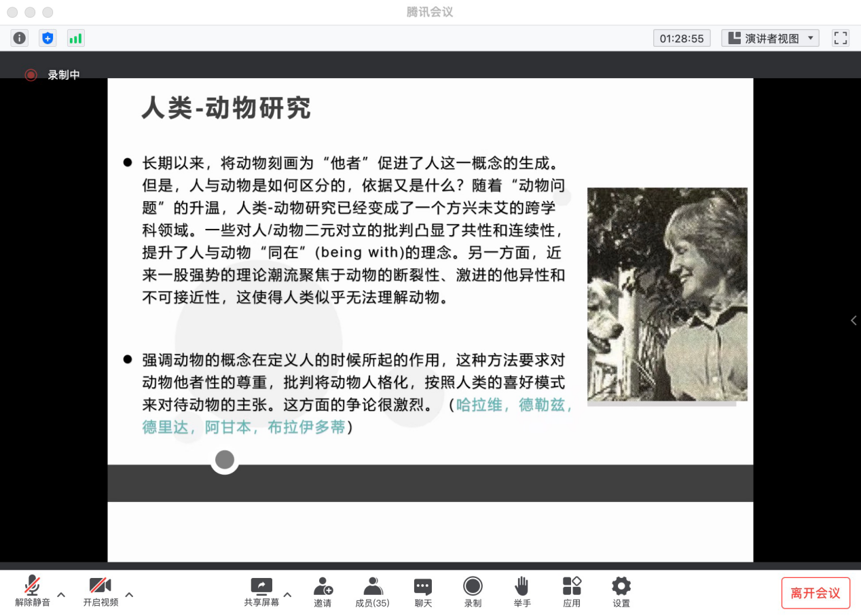Open meeting settings (设置)
Image resolution: width=861 pixels, height=616 pixels.
tap(621, 592)
